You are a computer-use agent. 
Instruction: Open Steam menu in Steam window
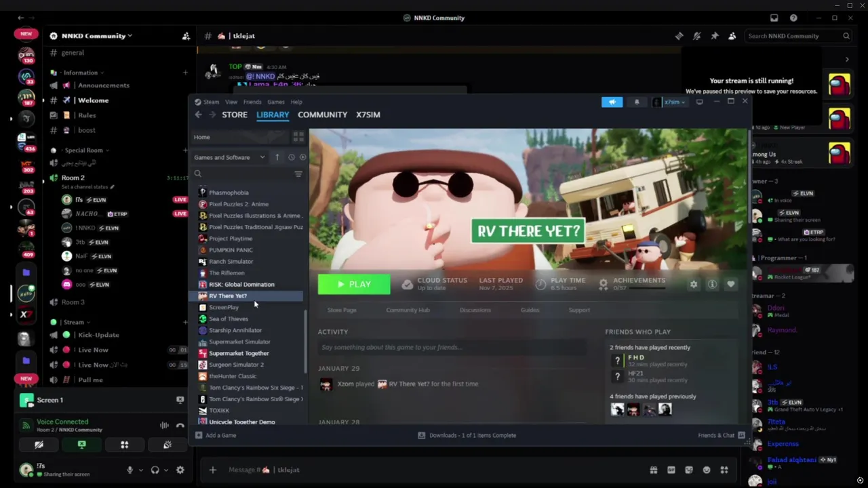[x=211, y=102]
